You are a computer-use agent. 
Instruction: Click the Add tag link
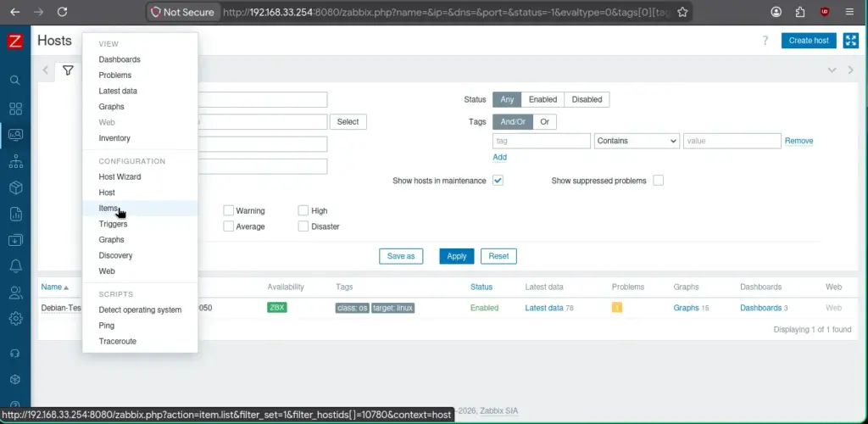pos(500,157)
